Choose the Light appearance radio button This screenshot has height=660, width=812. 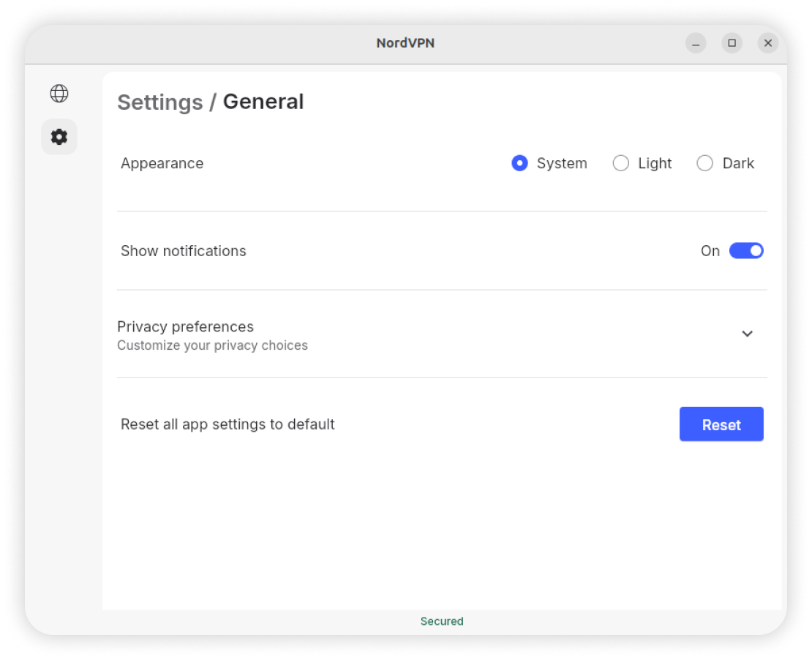620,163
